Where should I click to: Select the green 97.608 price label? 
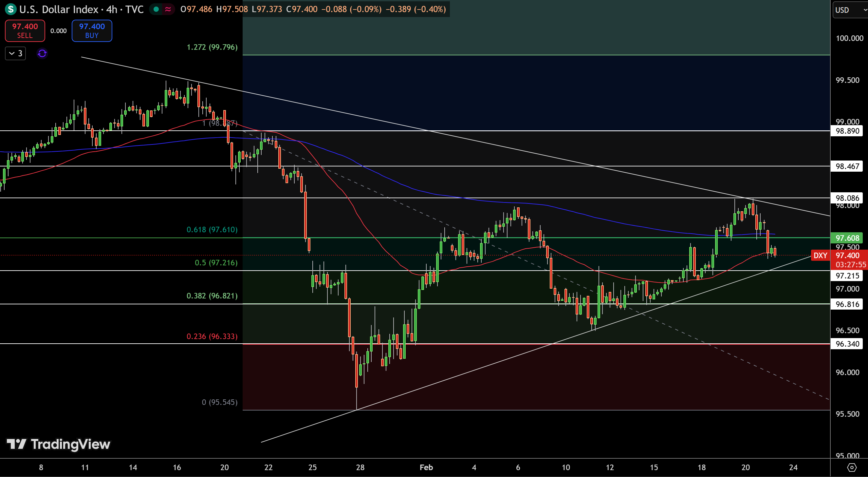(x=847, y=238)
